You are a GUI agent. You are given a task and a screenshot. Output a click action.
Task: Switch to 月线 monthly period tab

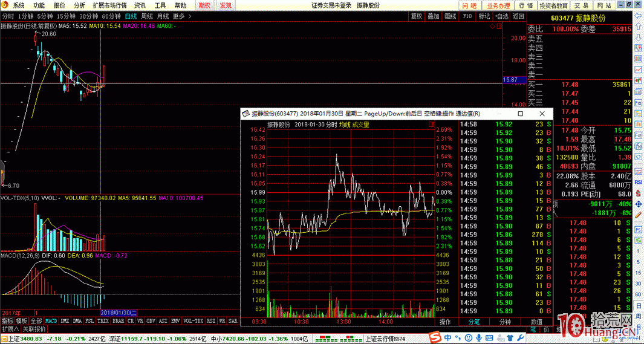(163, 16)
